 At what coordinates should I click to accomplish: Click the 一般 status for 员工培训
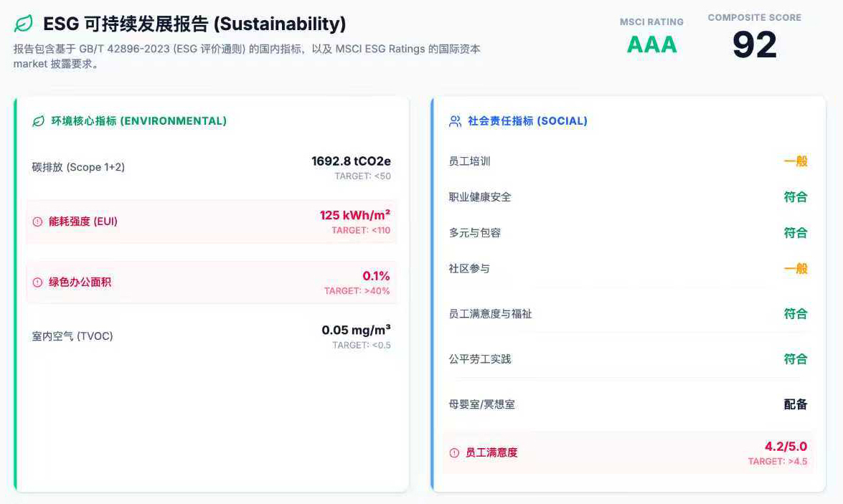coord(795,161)
